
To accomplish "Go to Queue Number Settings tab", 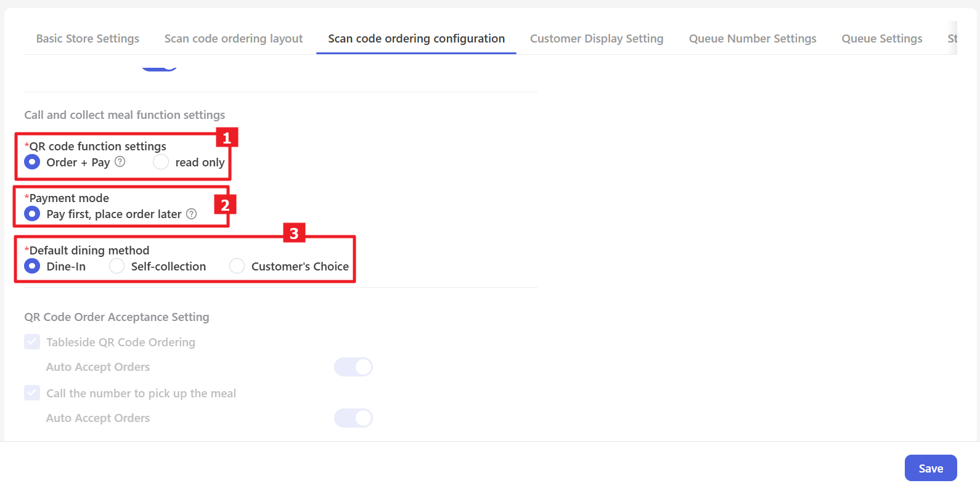I will [753, 39].
